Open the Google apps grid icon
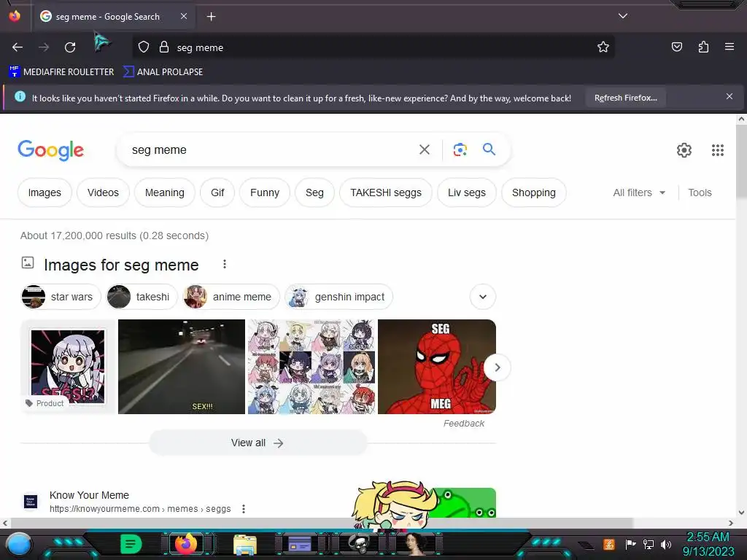The image size is (747, 560). coord(718,150)
